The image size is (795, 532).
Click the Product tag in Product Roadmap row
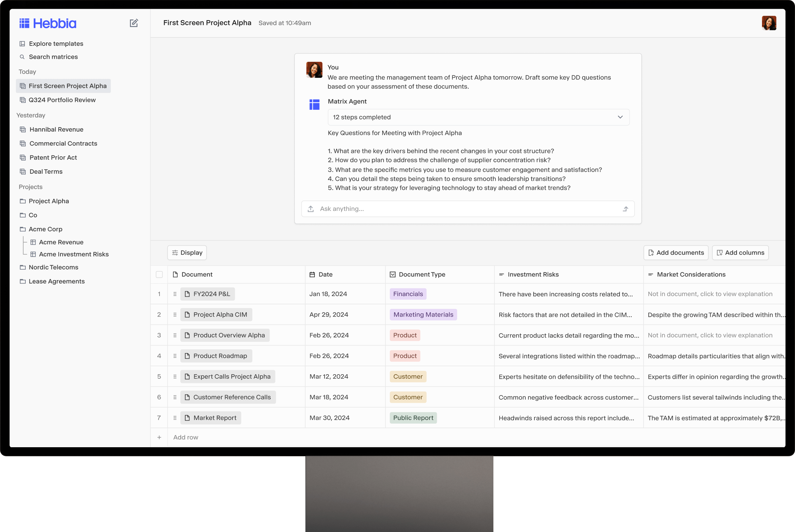(405, 356)
